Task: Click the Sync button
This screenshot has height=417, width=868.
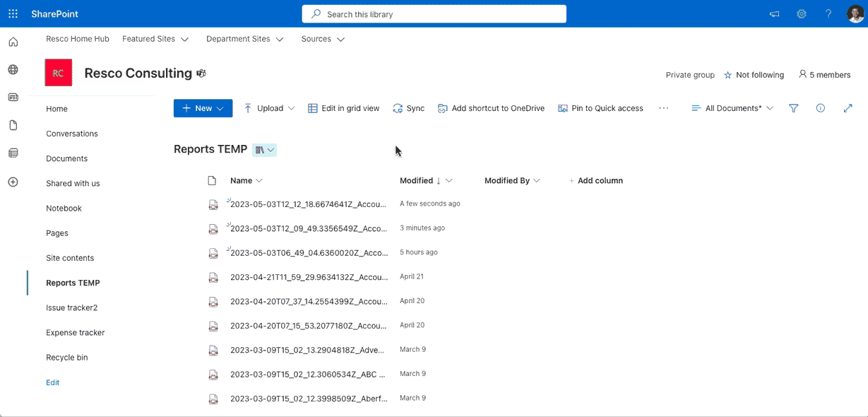Action: (x=409, y=108)
